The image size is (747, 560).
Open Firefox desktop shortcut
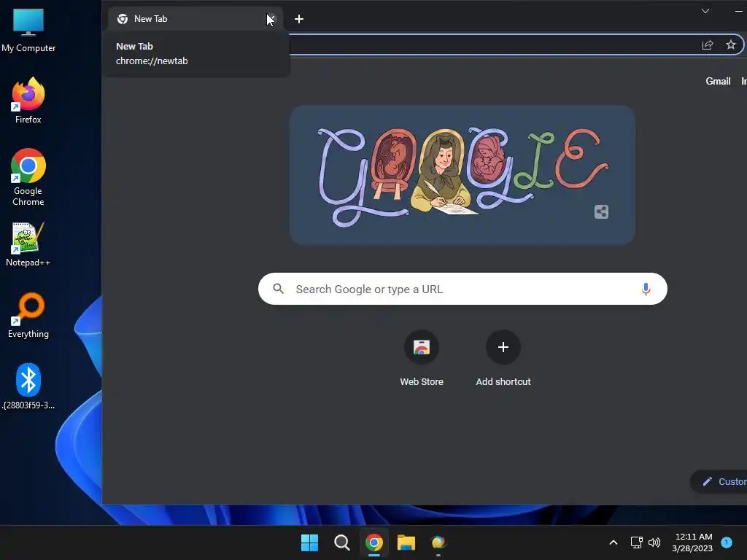point(28,101)
